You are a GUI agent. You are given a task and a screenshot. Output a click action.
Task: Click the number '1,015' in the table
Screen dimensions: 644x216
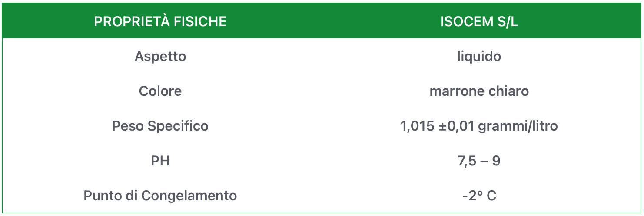(417, 126)
